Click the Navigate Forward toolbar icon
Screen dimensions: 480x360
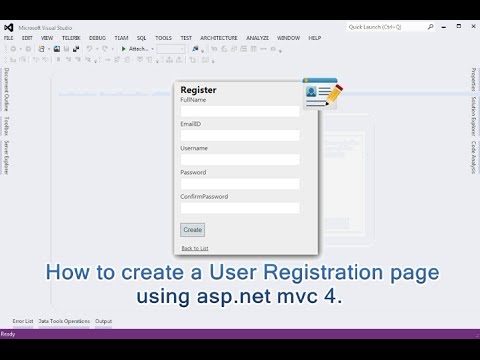28,49
